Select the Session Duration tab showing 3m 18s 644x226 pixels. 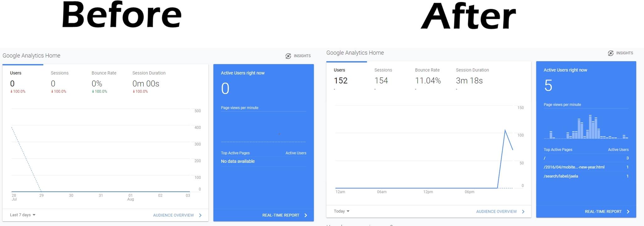(x=472, y=77)
